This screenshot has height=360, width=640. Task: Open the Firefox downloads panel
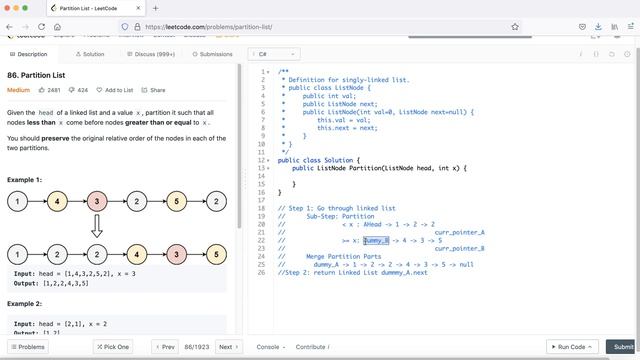[x=598, y=27]
